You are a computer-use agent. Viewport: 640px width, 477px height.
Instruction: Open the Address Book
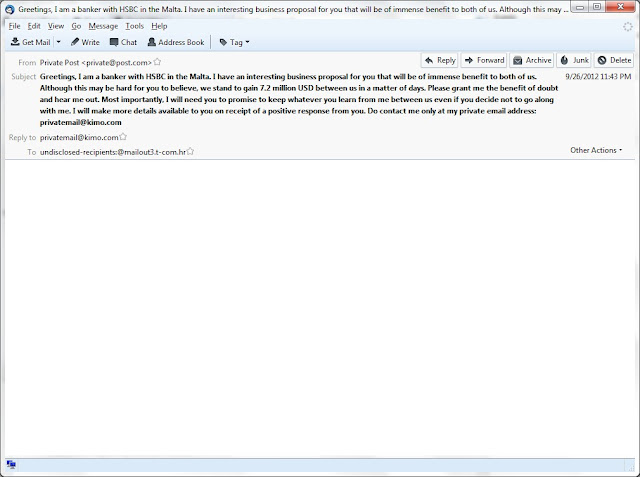point(176,42)
